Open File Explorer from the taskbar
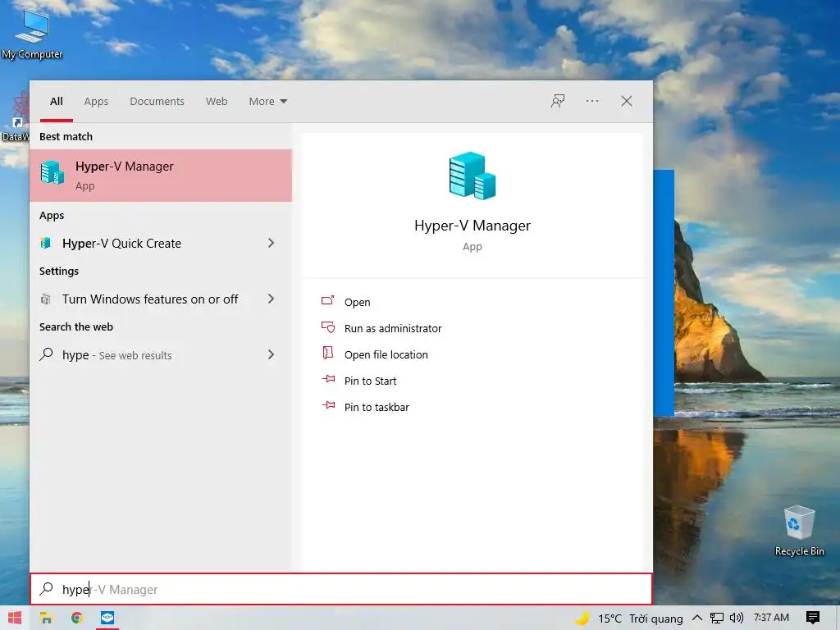This screenshot has width=840, height=630. 46,618
